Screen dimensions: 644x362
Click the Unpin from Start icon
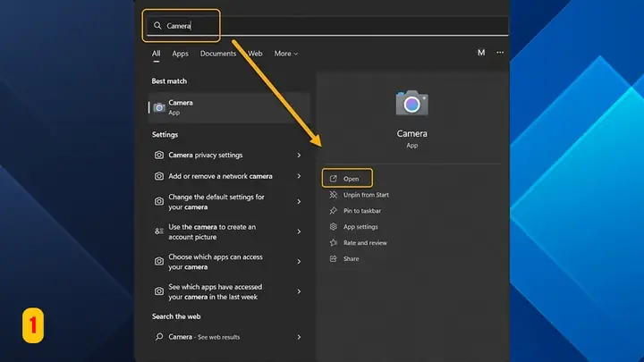(333, 195)
